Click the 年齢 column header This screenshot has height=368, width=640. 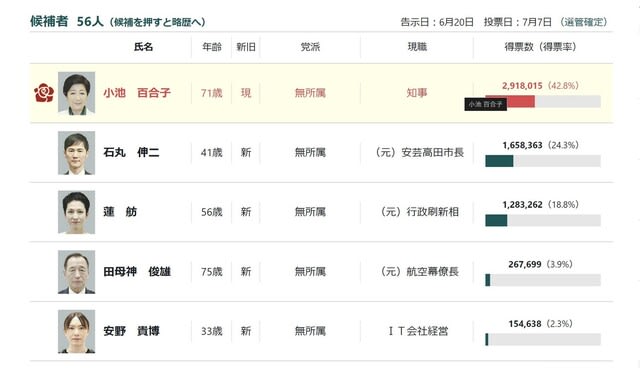[212, 47]
